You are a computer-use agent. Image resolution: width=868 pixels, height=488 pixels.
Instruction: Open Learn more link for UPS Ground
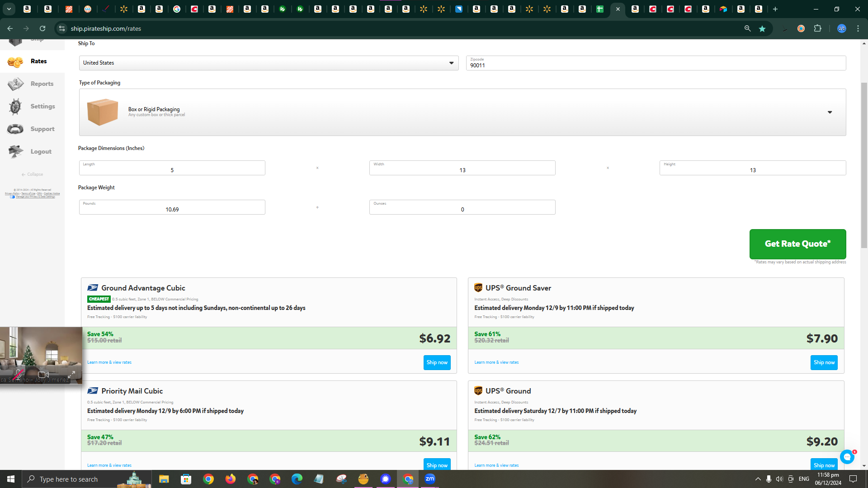pyautogui.click(x=496, y=465)
